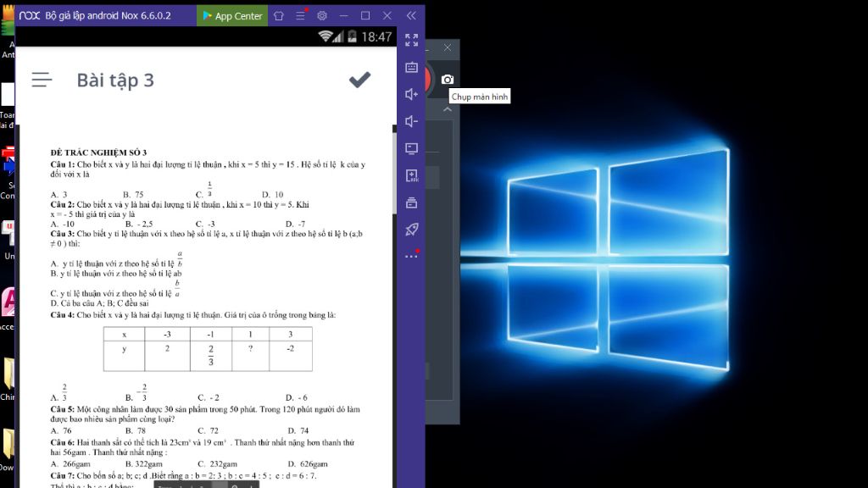Click the volume up icon
Viewport: 868px width, 488px height.
[411, 94]
